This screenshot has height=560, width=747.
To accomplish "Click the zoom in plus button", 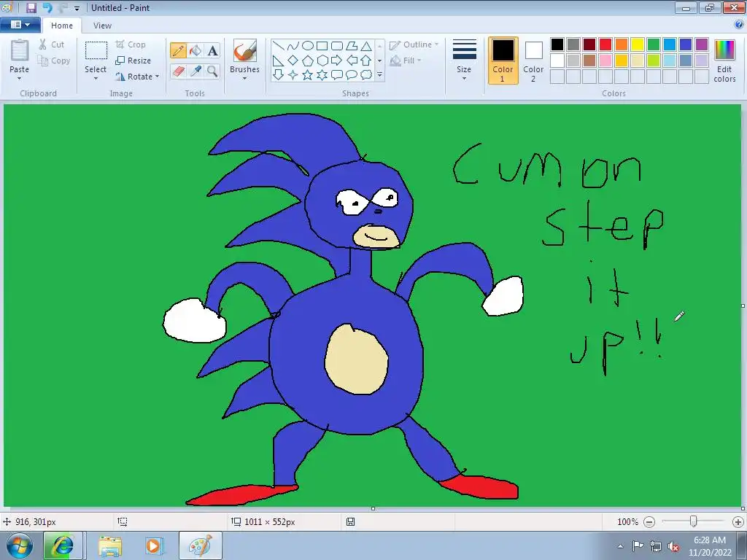I will (x=738, y=522).
